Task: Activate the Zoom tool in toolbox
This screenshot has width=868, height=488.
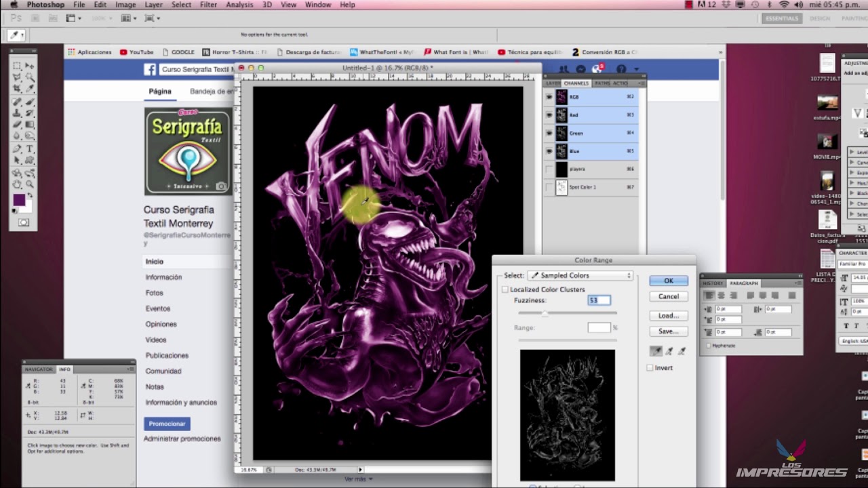Action: [30, 185]
